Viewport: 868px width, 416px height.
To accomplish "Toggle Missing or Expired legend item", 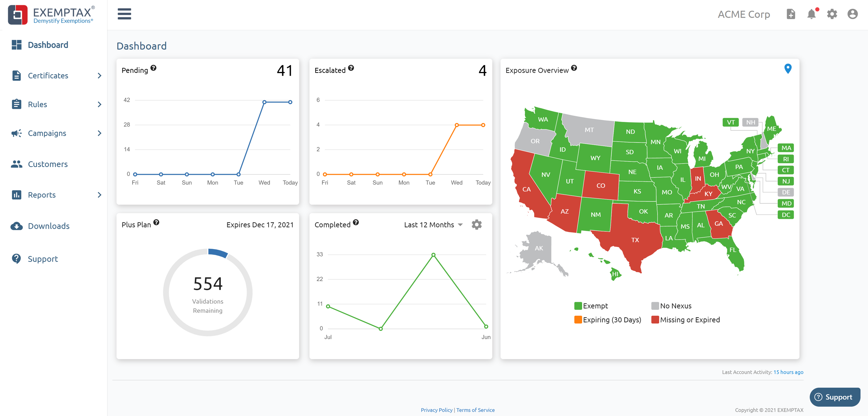I will pyautogui.click(x=686, y=320).
